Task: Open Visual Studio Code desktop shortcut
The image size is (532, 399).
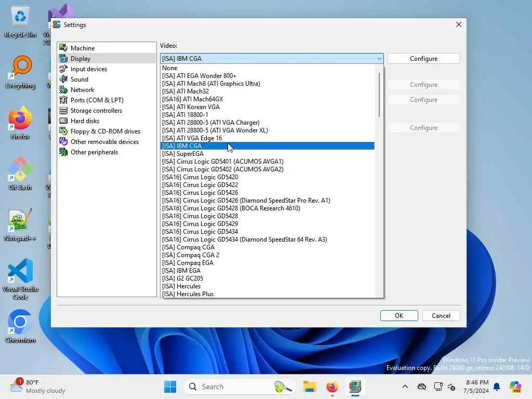Action: click(x=20, y=279)
